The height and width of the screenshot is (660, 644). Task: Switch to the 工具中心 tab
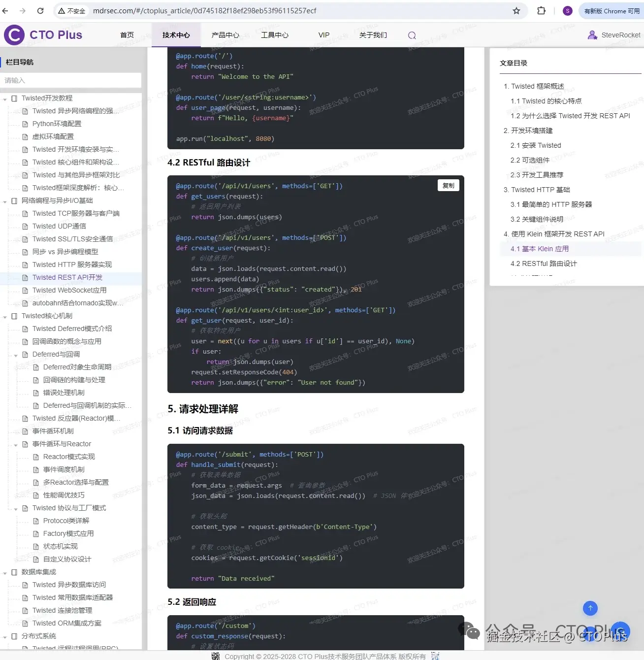coord(274,34)
